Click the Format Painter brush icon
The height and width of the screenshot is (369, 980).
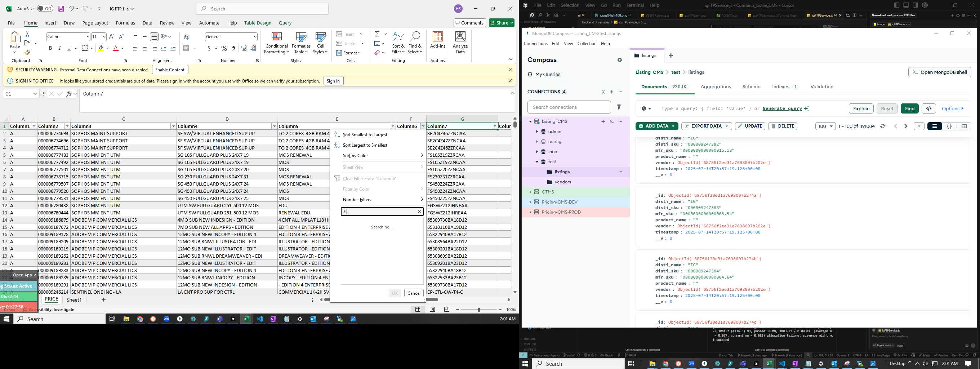(27, 53)
